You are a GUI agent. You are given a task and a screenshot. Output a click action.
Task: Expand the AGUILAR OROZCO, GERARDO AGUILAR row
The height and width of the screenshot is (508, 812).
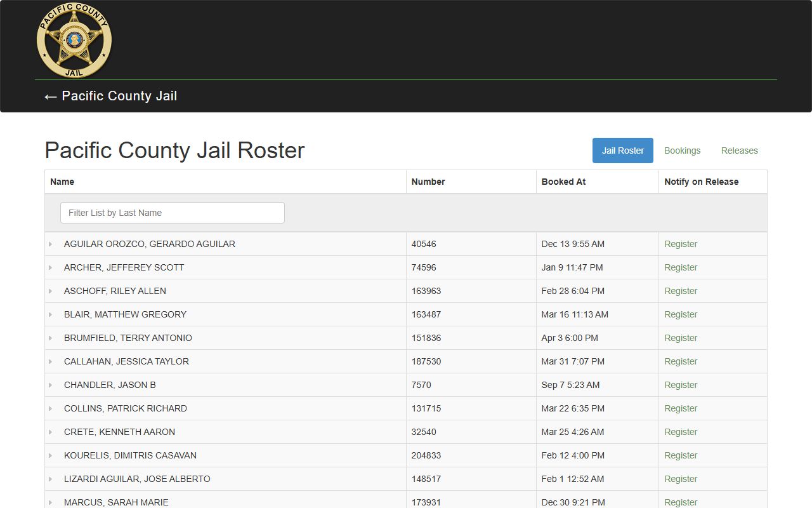pos(51,244)
